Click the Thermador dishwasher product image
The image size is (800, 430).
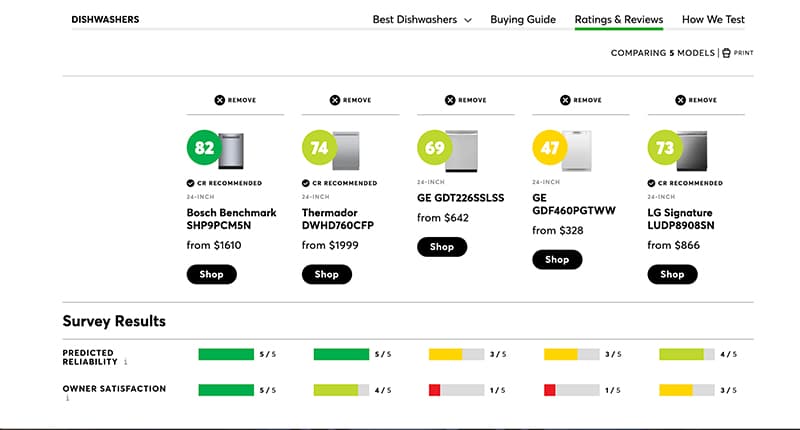coord(347,151)
